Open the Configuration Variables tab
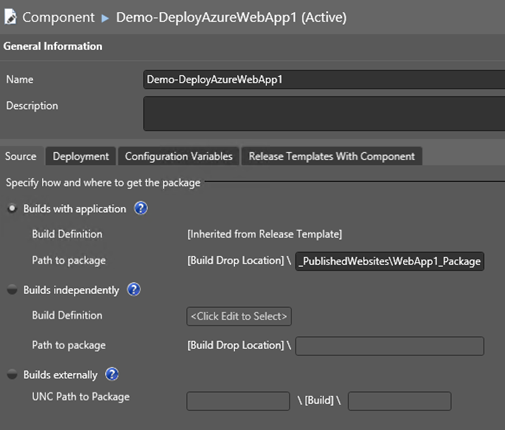Screen dimensions: 505x430 [179, 156]
